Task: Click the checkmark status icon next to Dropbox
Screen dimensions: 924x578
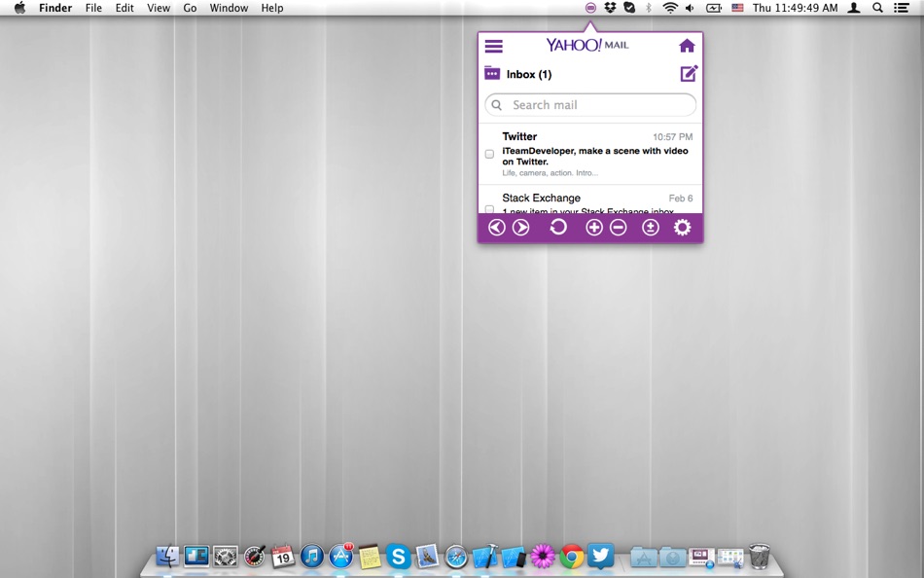Action: click(x=629, y=8)
